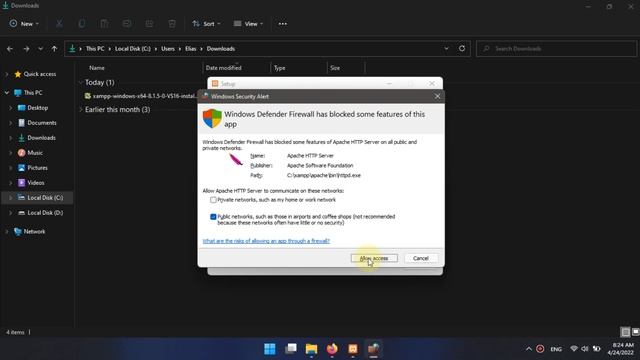This screenshot has width=640, height=360.
Task: Enable the Private networks checkbox
Action: [213, 200]
